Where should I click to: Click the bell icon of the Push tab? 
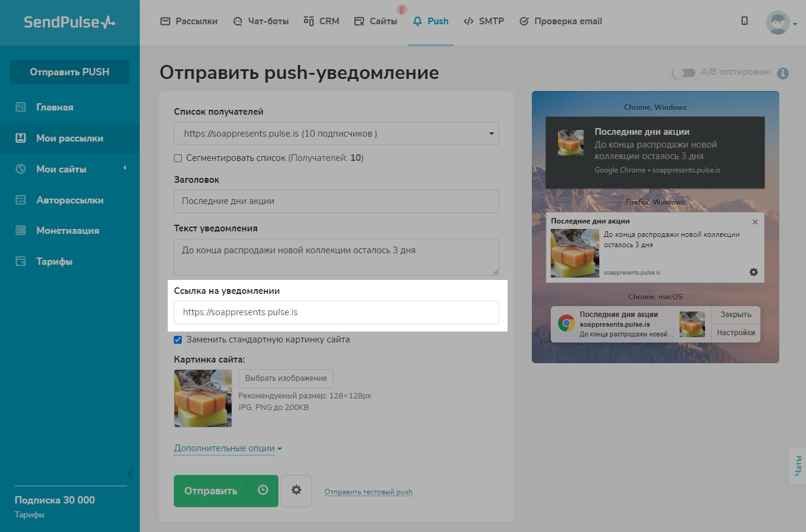coord(417,21)
